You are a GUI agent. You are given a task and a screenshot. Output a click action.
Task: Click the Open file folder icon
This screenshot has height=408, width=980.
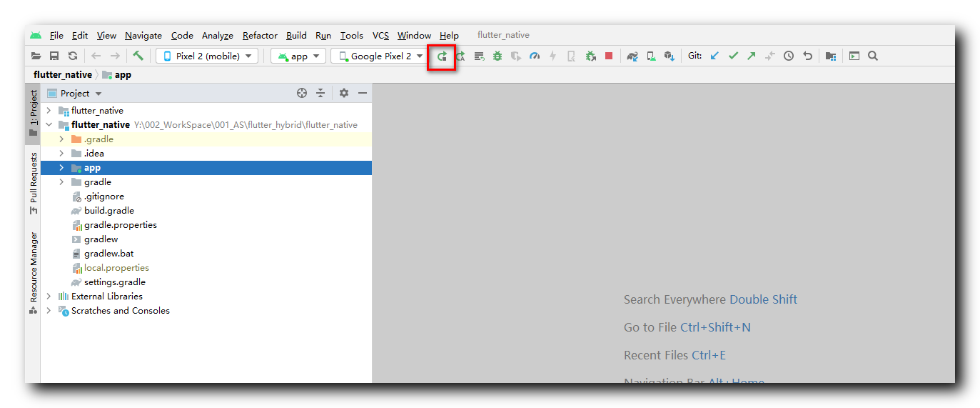tap(36, 56)
